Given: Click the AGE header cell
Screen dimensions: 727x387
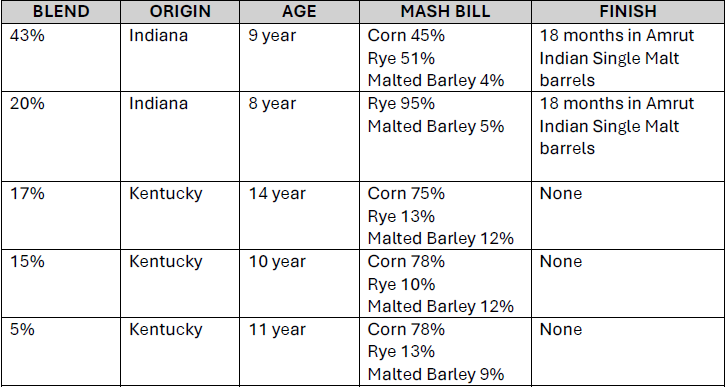Looking at the screenshot, I should (x=300, y=11).
